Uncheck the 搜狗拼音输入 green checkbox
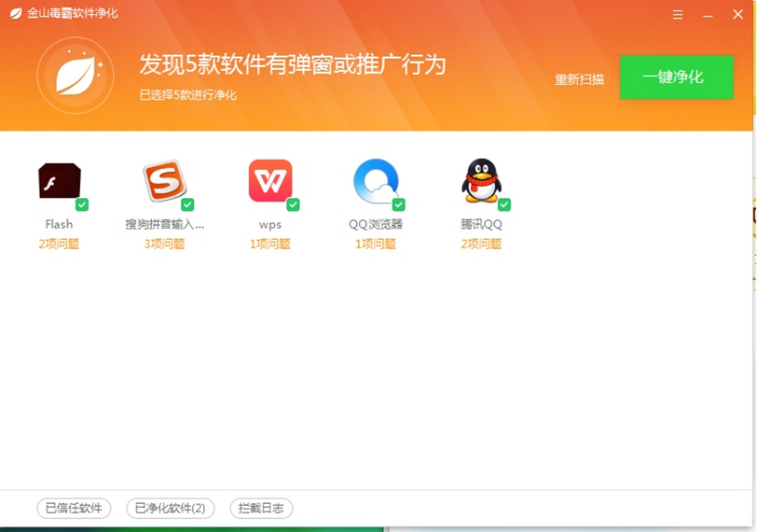The width and height of the screenshot is (757, 532). [188, 205]
